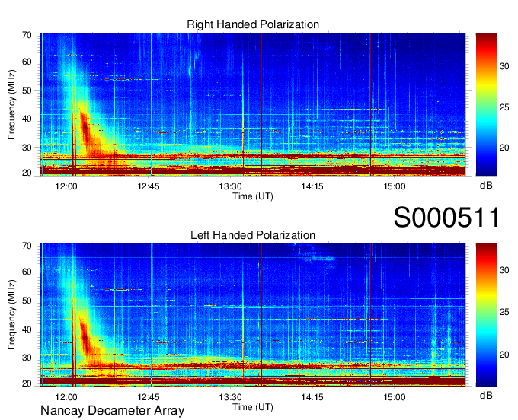Click the "Right Handed Polarization" plot title
The height and width of the screenshot is (420, 518).
pos(253,24)
